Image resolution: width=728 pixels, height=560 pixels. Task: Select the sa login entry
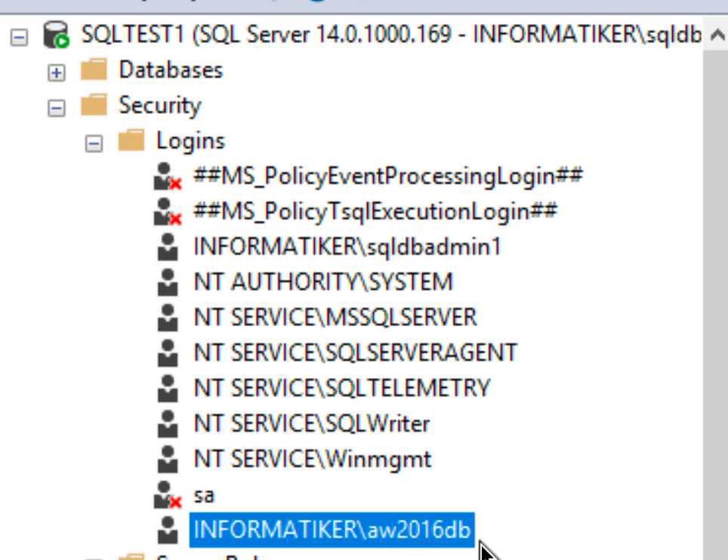pyautogui.click(x=204, y=495)
